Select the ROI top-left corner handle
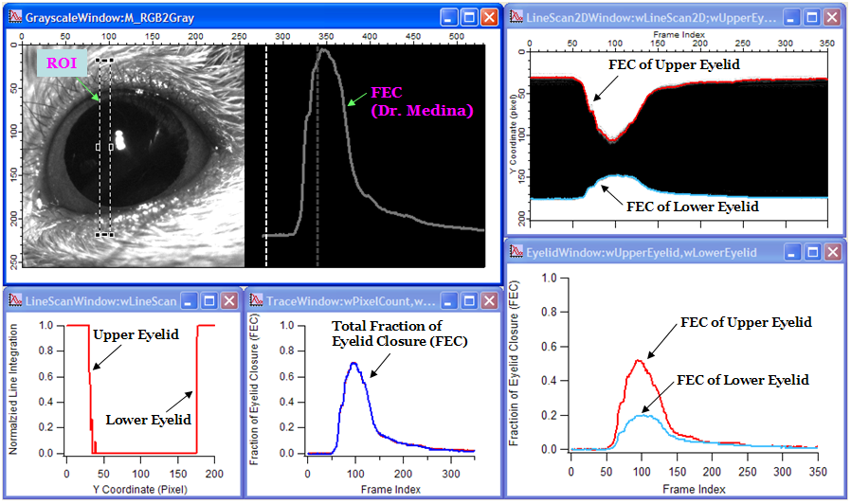The width and height of the screenshot is (851, 504). 98,61
